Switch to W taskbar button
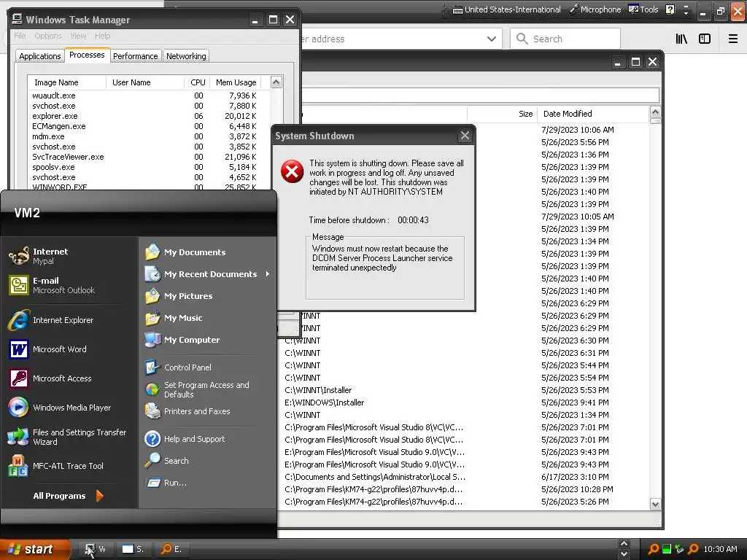 click(x=95, y=549)
